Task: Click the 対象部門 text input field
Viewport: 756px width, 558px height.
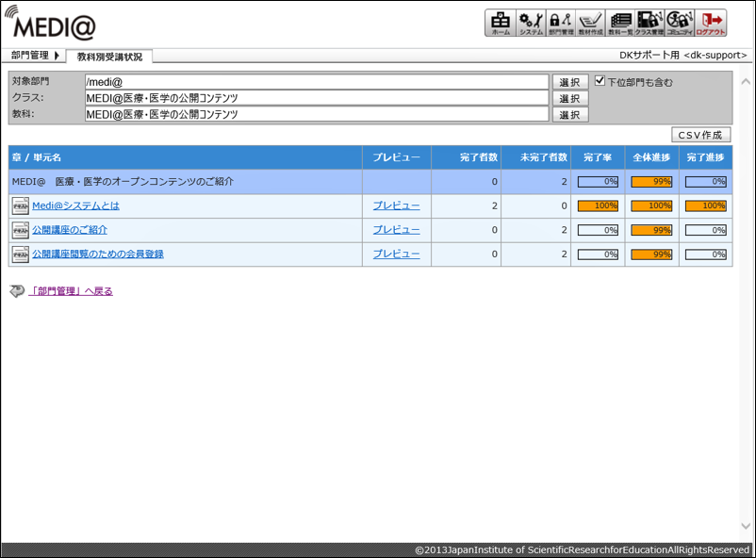Action: [316, 83]
